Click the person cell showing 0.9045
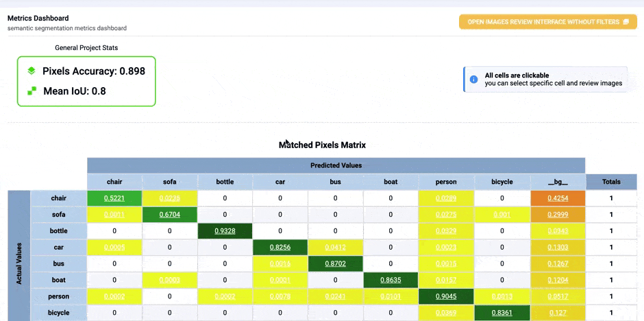644x321 pixels. click(x=446, y=296)
